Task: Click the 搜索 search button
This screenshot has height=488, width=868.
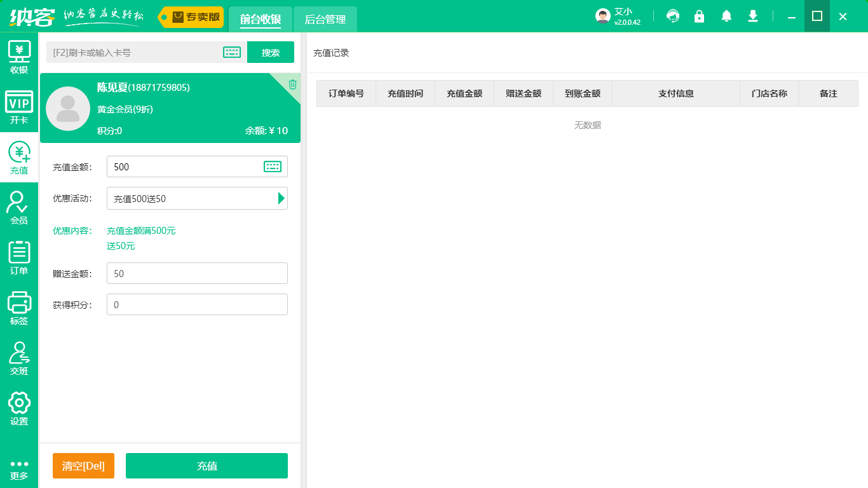Action: (271, 52)
